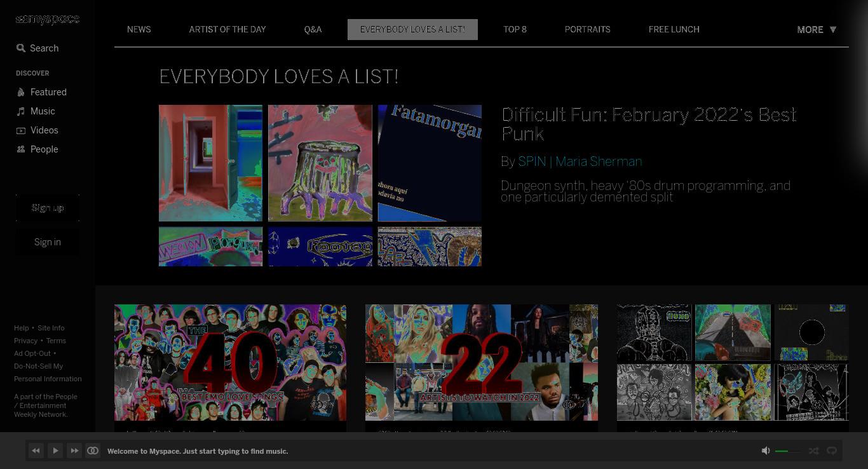
Task: Expand the MORE dropdown arrow
Action: [833, 29]
